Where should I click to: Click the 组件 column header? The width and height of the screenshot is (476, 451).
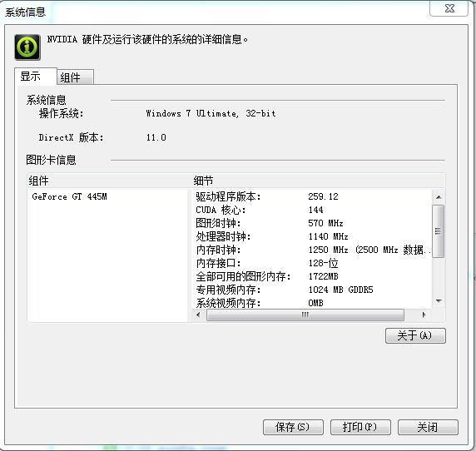click(110, 181)
